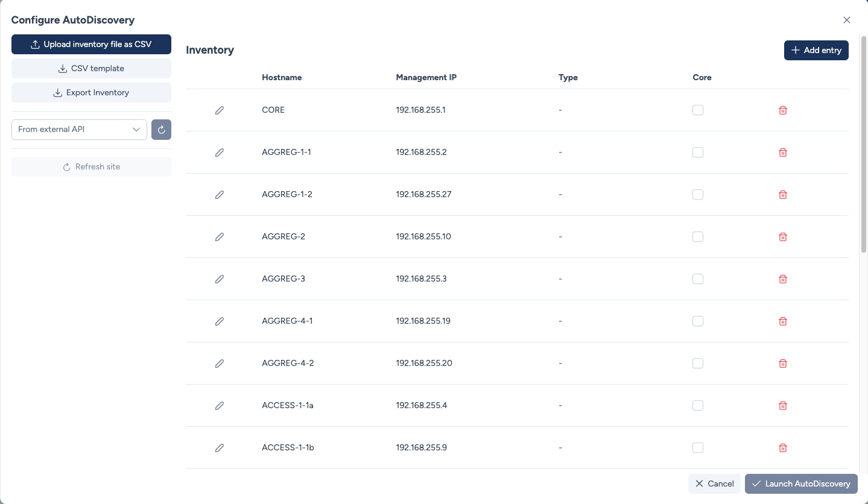Mark AGGREG-2 as a Core device
The width and height of the screenshot is (868, 504).
click(x=698, y=237)
